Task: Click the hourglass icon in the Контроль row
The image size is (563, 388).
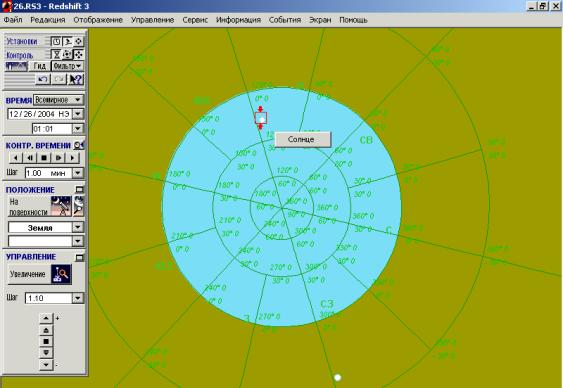Action: coord(56,55)
